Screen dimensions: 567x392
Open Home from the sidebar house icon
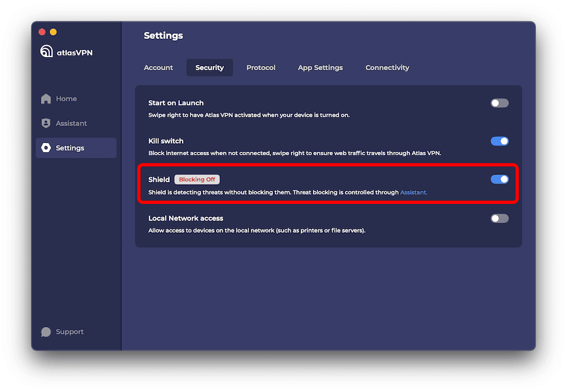[x=46, y=99]
